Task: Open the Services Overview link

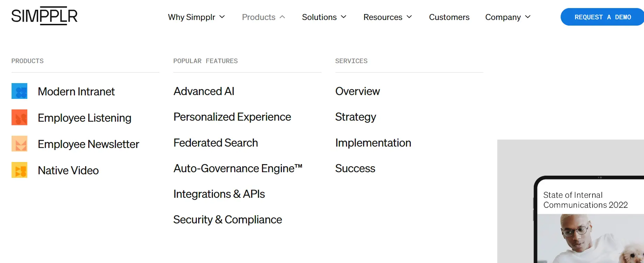Action: (358, 91)
